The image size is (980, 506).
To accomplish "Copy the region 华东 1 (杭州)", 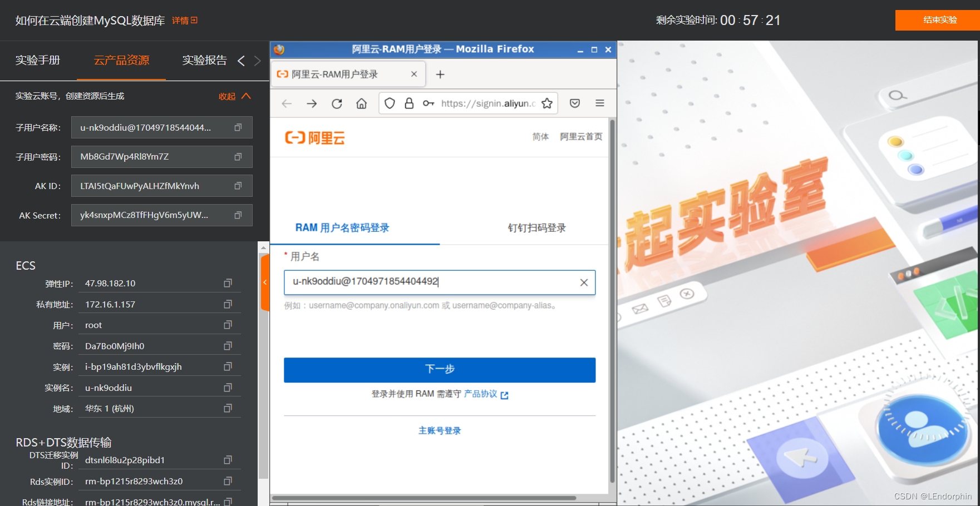I will (228, 408).
